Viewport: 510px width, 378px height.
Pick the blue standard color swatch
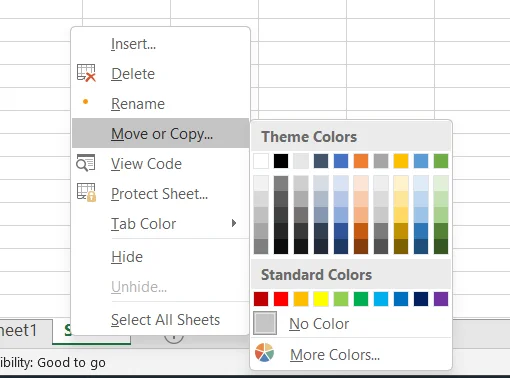pyautogui.click(x=401, y=299)
